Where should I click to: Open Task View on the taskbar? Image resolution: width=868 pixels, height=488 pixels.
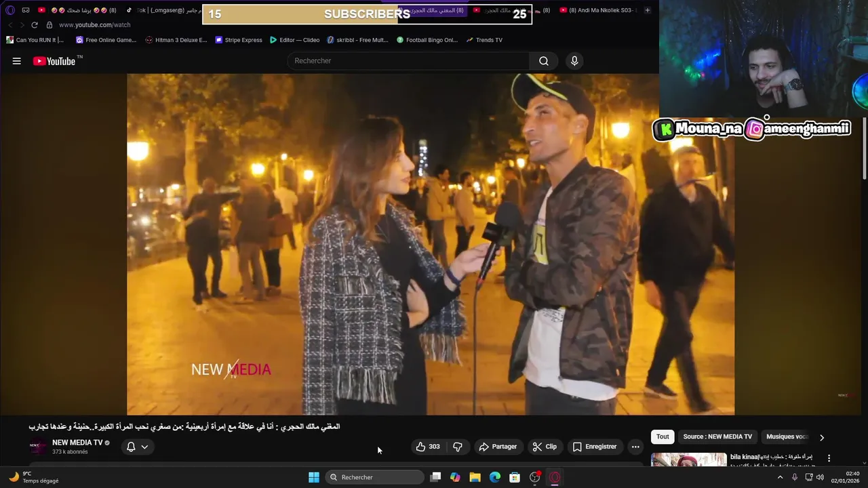(435, 477)
